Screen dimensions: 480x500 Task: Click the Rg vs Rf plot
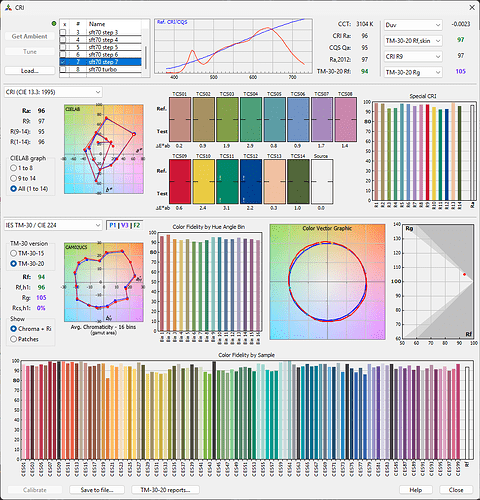point(438,281)
